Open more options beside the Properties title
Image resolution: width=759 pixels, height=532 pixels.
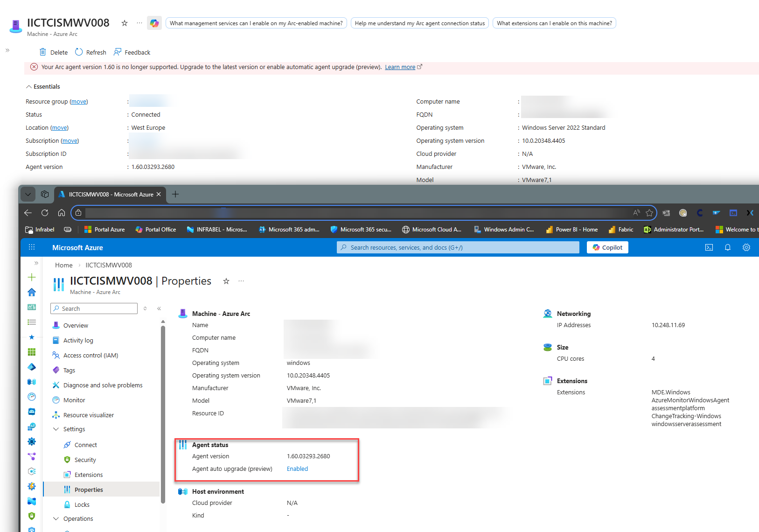pos(241,281)
